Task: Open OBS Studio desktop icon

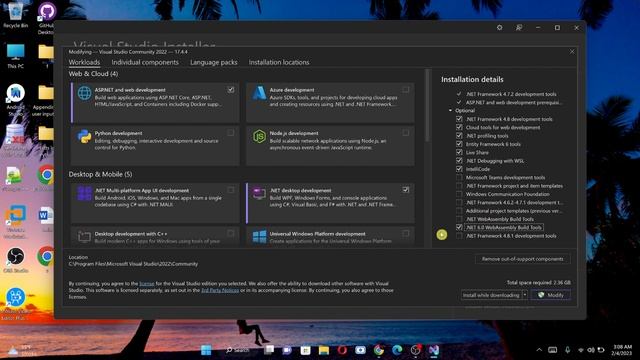Action: 16,260
